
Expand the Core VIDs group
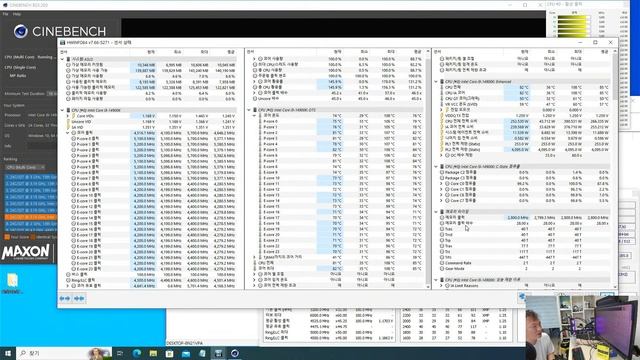pos(68,116)
